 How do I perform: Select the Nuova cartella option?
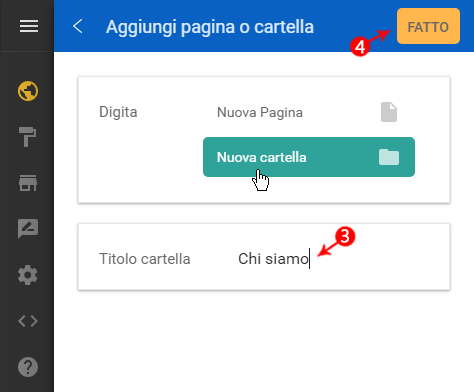coord(309,157)
